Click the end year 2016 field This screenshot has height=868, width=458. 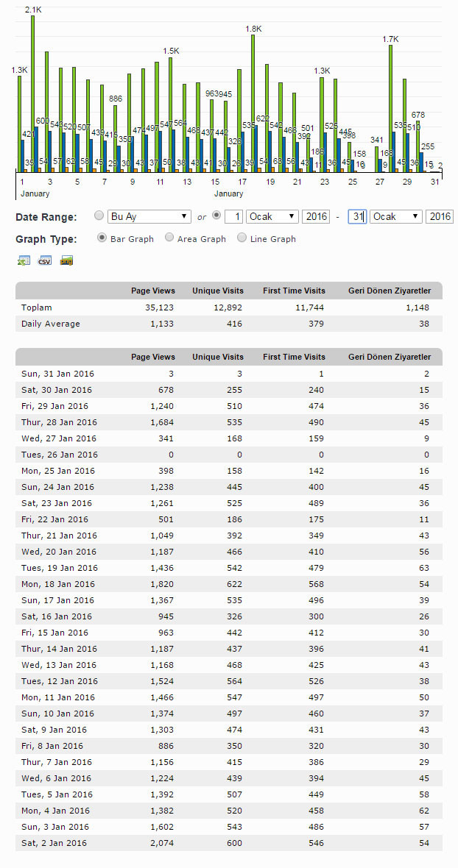pyautogui.click(x=439, y=216)
